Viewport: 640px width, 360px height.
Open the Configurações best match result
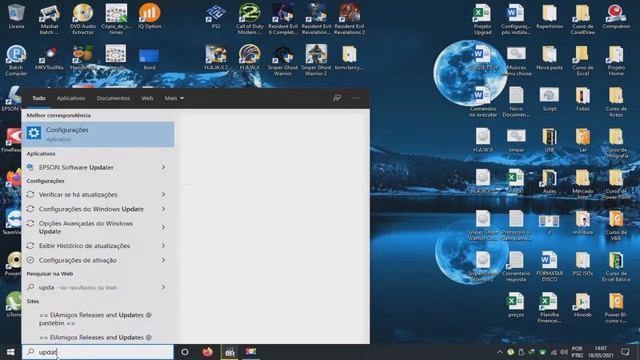(98, 134)
